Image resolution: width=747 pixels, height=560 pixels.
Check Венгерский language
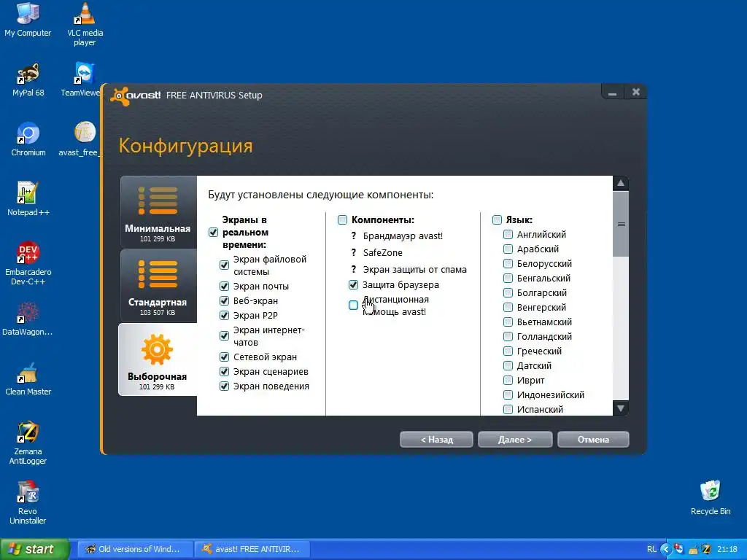508,308
